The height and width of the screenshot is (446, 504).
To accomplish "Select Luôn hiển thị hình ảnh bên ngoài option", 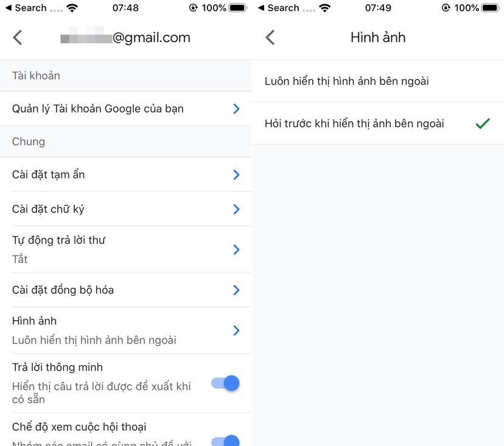I will [x=378, y=81].
